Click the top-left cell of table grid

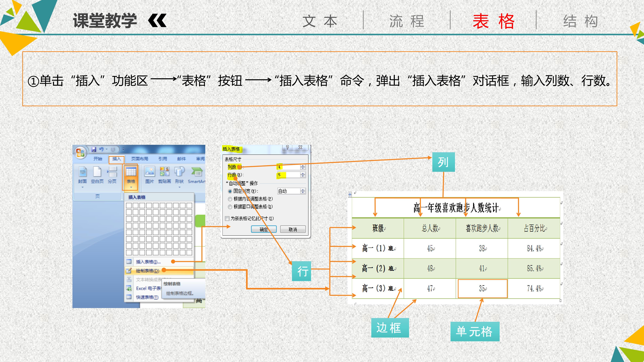129,206
